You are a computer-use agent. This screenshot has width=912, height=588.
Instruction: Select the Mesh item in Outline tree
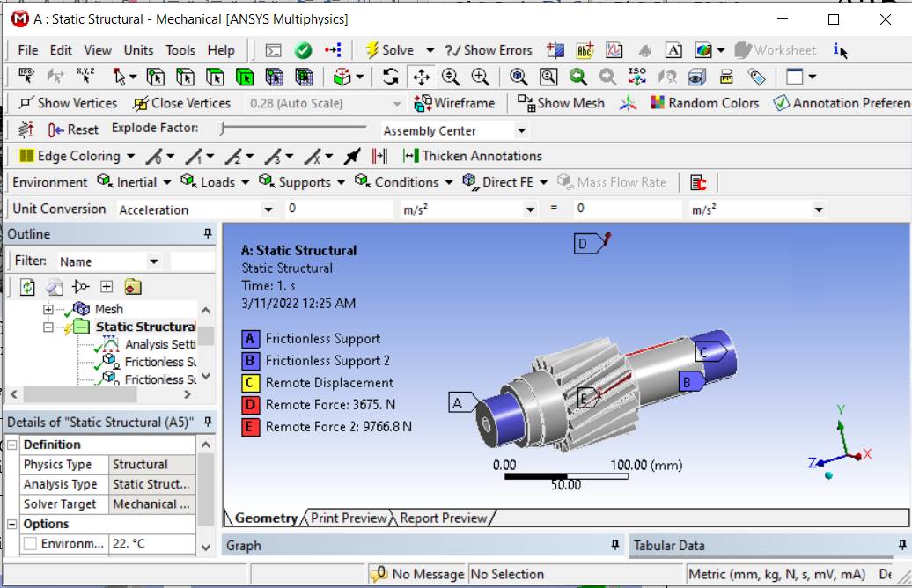click(x=109, y=309)
